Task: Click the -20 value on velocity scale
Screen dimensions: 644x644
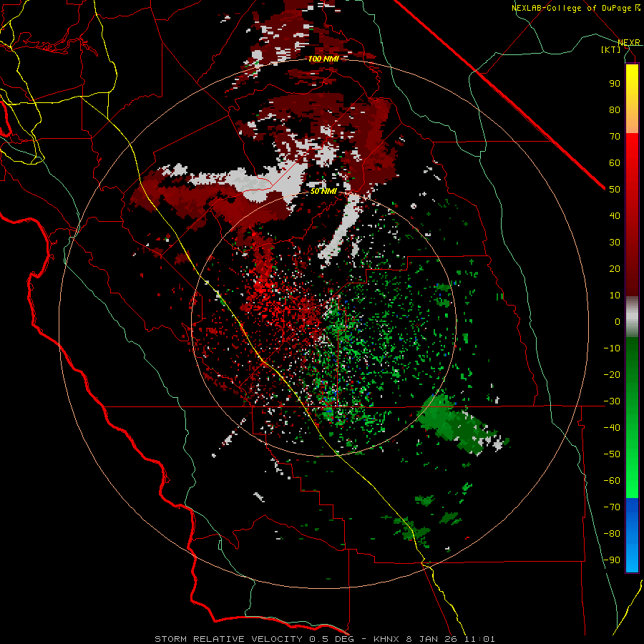Action: pyautogui.click(x=612, y=374)
